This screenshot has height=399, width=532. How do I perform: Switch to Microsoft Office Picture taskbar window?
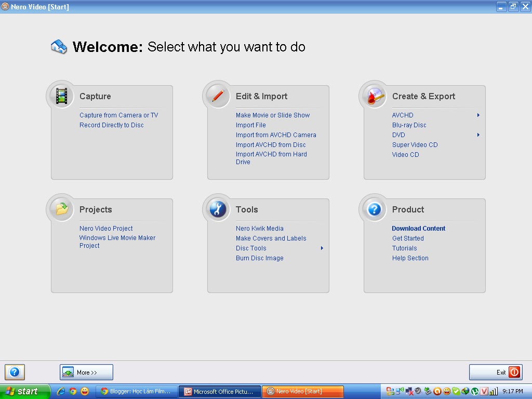(x=220, y=391)
